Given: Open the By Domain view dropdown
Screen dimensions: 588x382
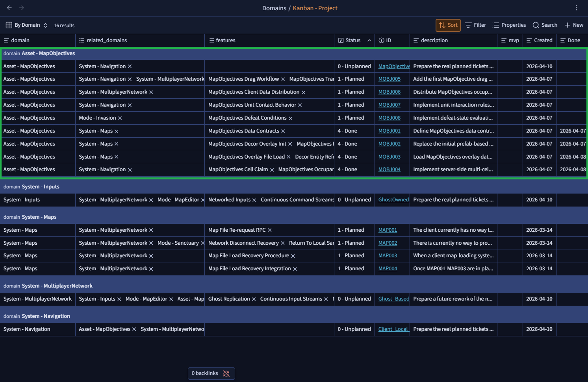Looking at the screenshot, I should coord(27,25).
